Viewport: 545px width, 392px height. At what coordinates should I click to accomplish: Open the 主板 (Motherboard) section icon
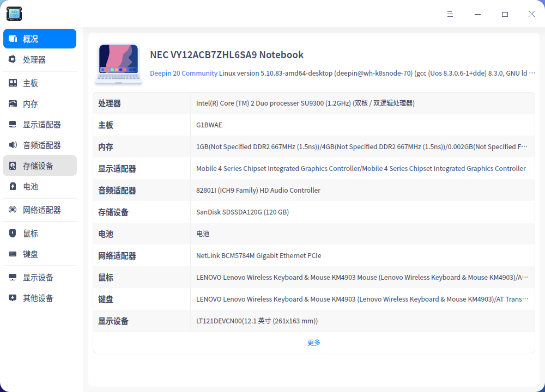12,82
